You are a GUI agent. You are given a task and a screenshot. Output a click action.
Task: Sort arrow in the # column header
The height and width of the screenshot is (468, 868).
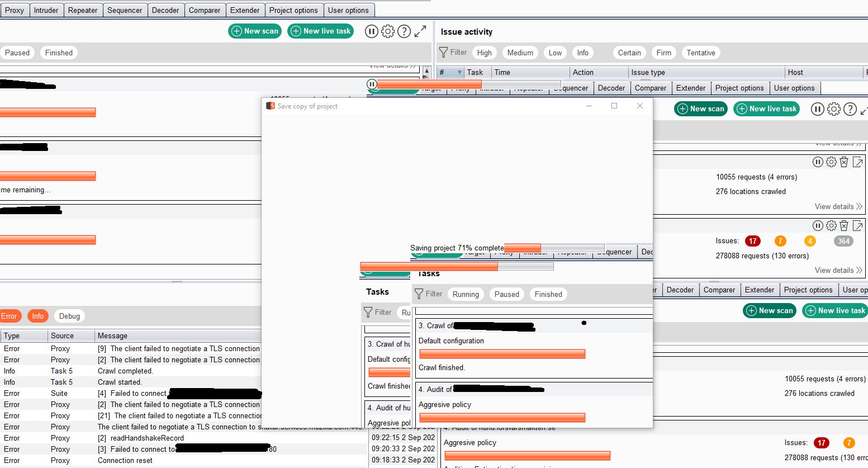pyautogui.click(x=459, y=72)
